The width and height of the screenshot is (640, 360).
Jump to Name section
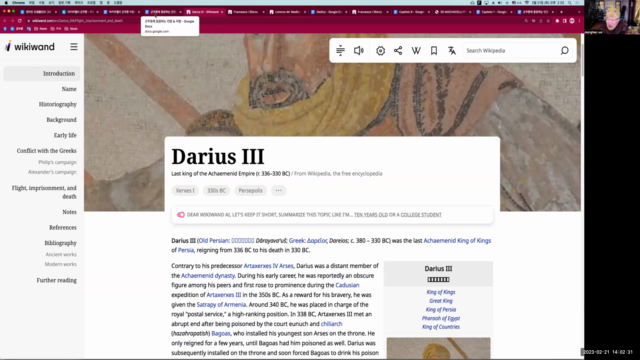(69, 89)
